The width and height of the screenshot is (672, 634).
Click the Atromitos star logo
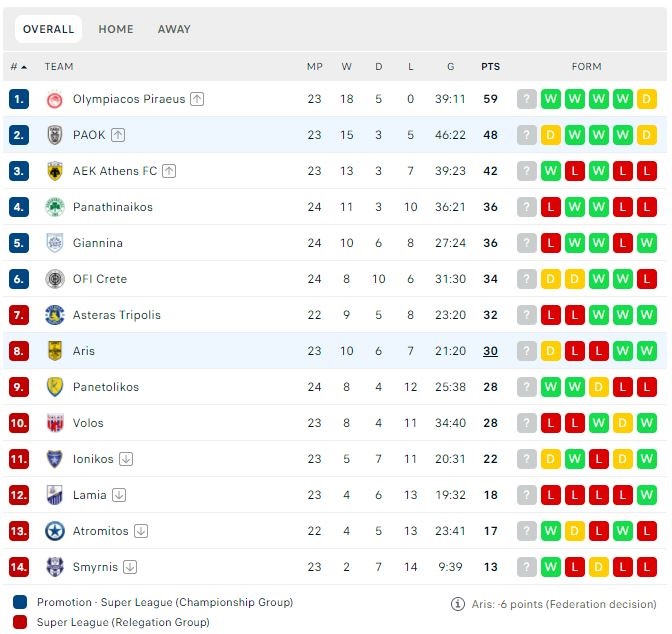click(x=55, y=531)
